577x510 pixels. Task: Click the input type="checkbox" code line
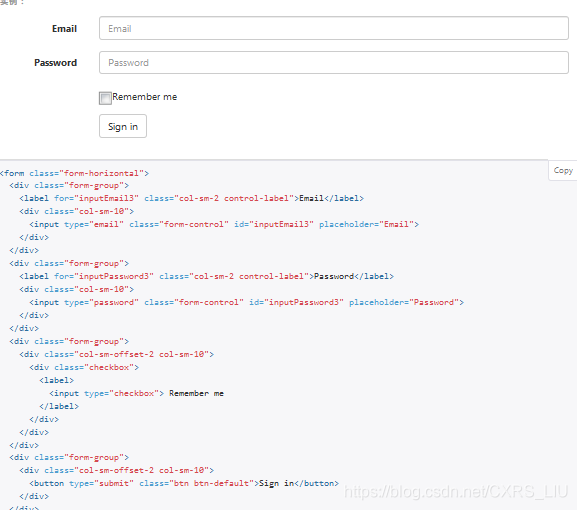(x=137, y=393)
